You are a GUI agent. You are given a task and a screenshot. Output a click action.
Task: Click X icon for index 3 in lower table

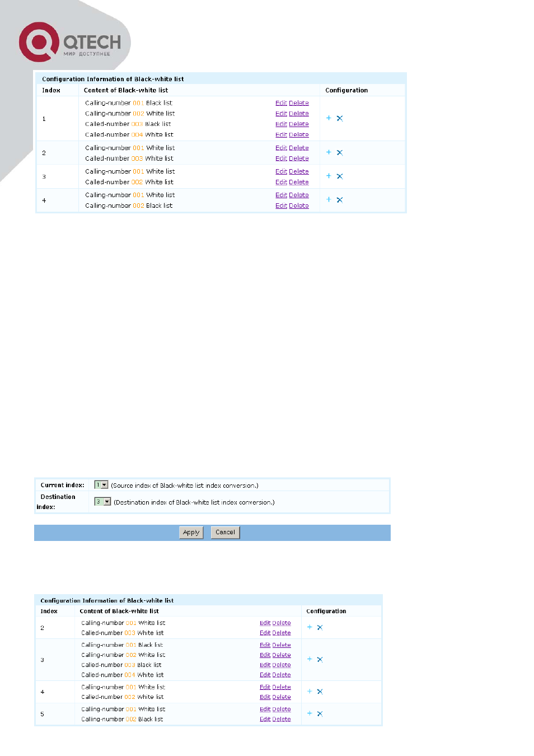click(x=320, y=660)
